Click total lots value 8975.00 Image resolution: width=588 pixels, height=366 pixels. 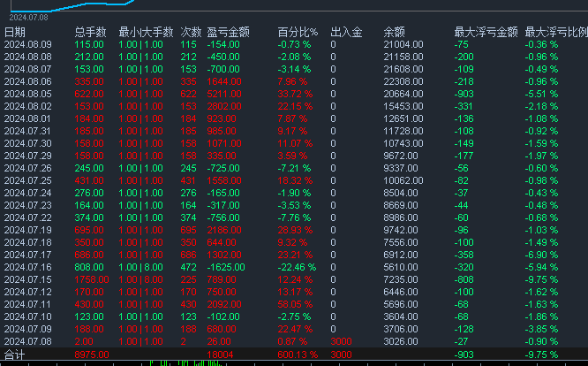point(92,355)
